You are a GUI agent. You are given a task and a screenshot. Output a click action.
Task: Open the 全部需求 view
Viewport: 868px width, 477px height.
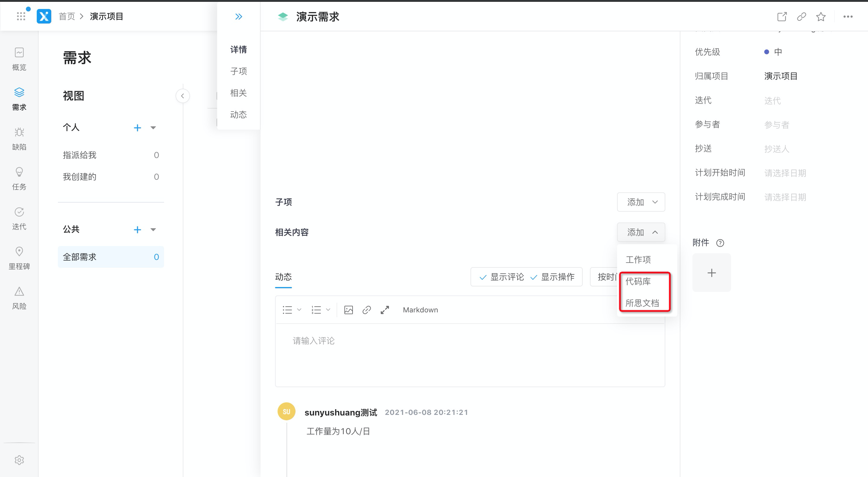coord(111,257)
